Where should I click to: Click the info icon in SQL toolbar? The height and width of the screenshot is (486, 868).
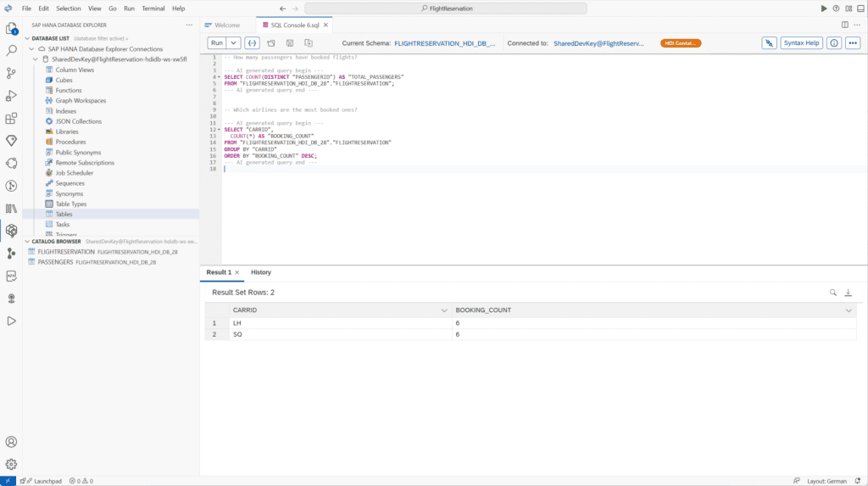pyautogui.click(x=834, y=42)
